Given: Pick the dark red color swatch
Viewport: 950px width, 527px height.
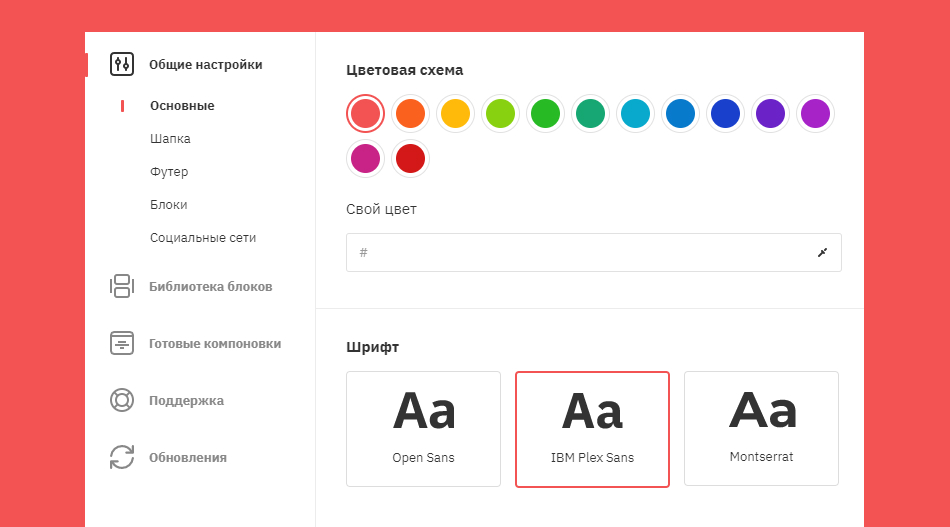Looking at the screenshot, I should coord(410,158).
